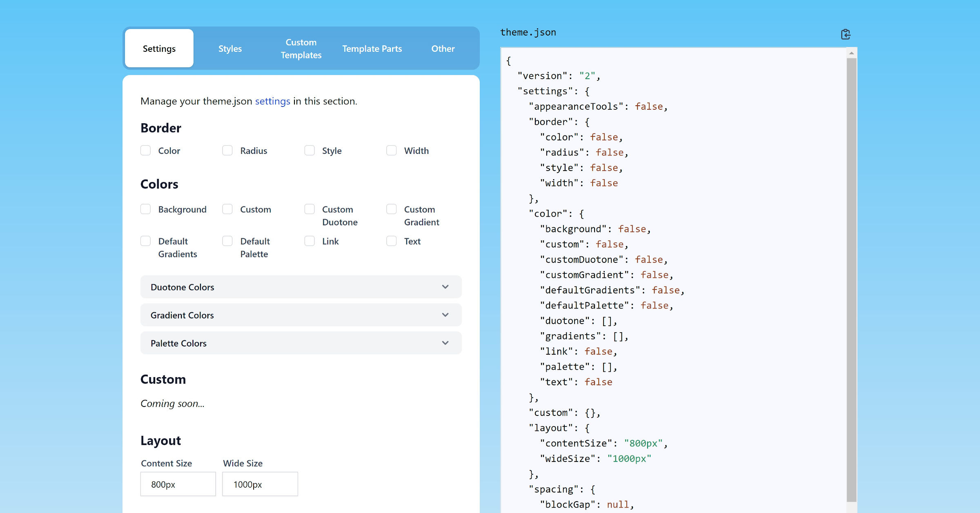
Task: Click the copy theme.json clipboard icon
Action: 846,34
